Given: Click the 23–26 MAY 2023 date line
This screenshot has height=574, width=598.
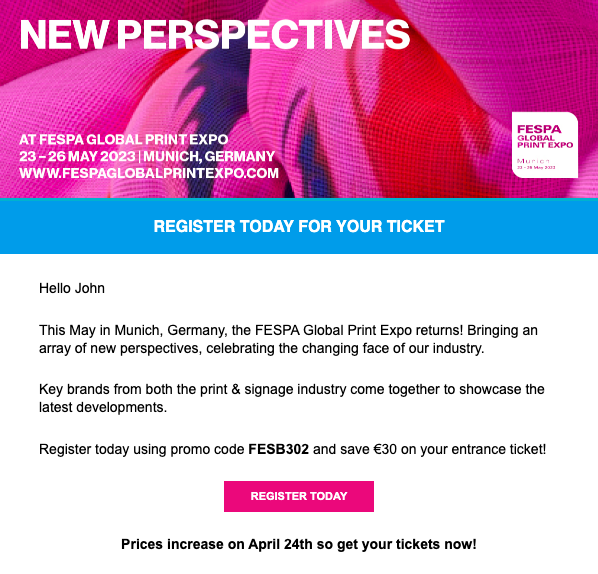Looking at the screenshot, I should (77, 156).
